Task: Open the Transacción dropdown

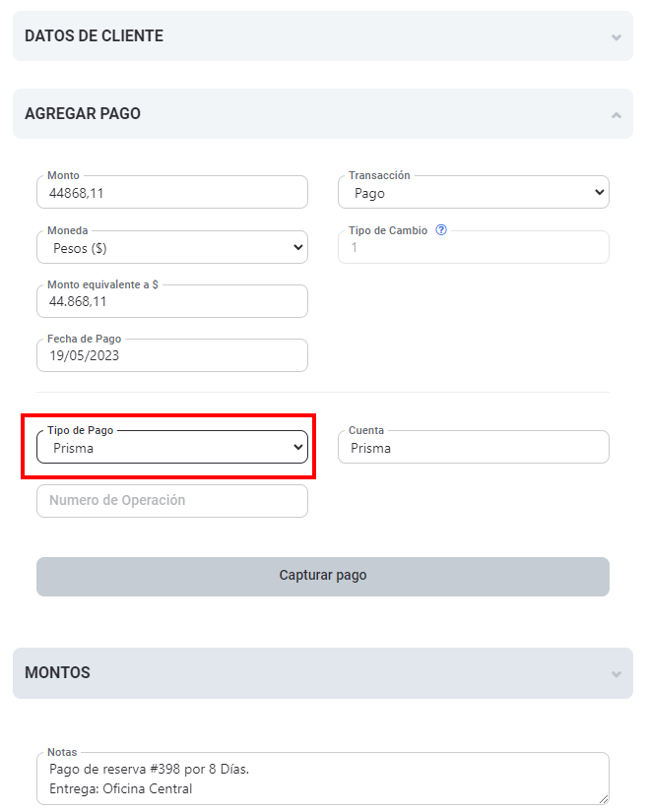Action: (x=474, y=194)
